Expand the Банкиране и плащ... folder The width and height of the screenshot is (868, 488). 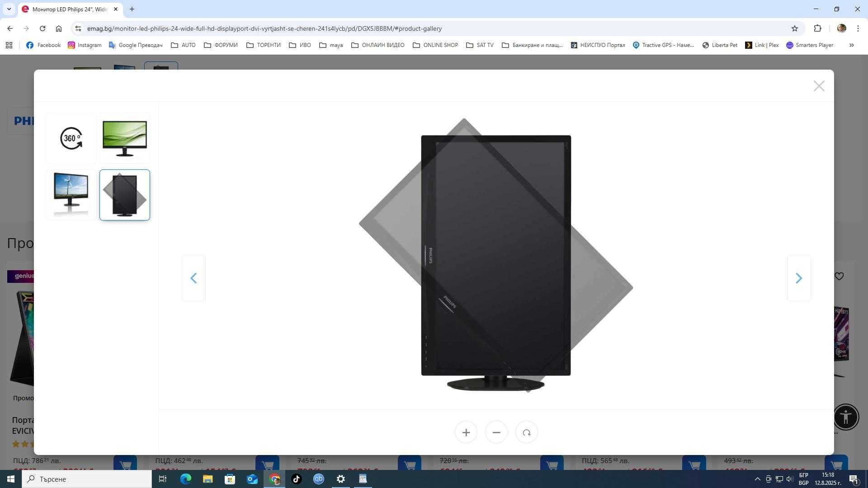click(533, 45)
